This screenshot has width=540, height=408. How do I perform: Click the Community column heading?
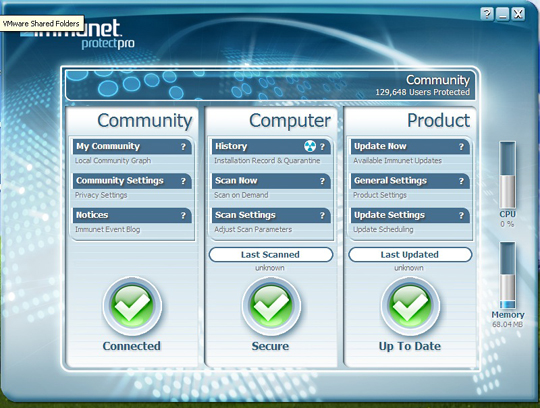click(145, 121)
